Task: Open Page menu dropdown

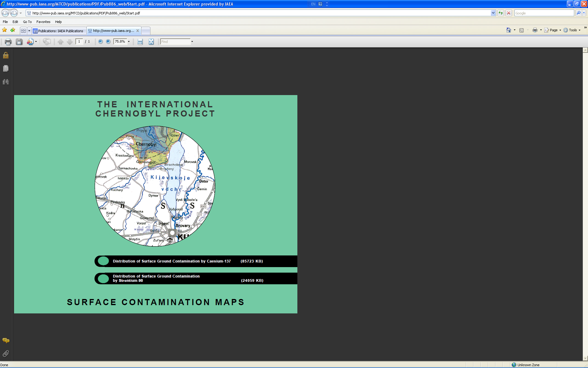Action: point(553,30)
